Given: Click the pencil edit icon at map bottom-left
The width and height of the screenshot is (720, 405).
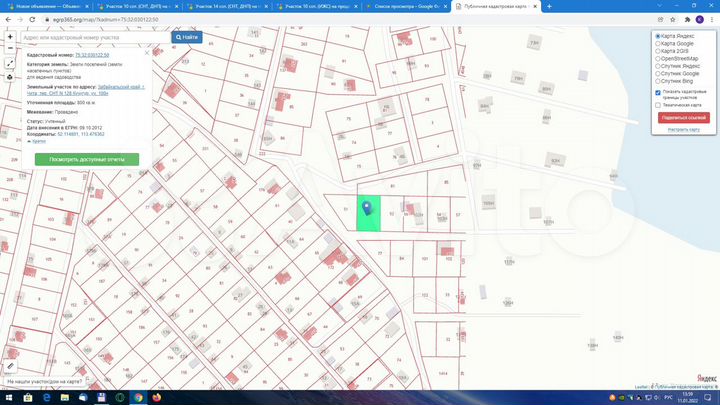Looking at the screenshot, I should click(x=10, y=366).
